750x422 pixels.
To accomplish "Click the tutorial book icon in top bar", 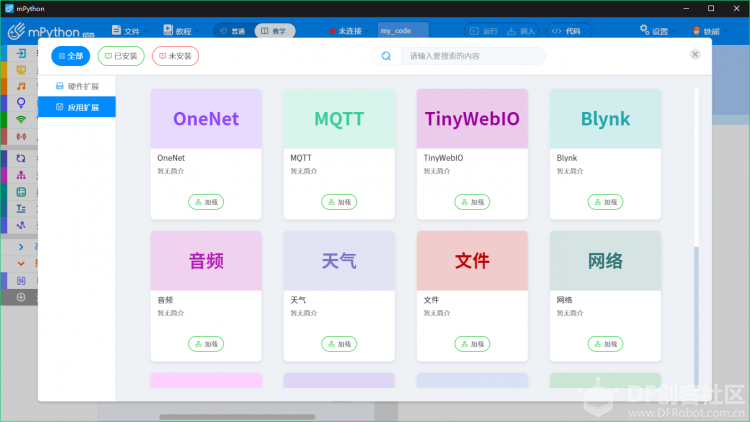I will [168, 30].
